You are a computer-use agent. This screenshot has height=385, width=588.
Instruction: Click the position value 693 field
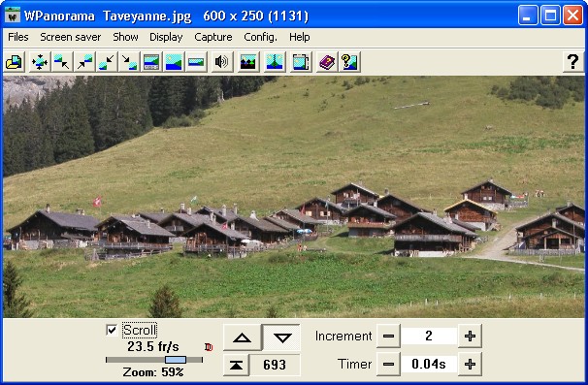click(x=275, y=365)
